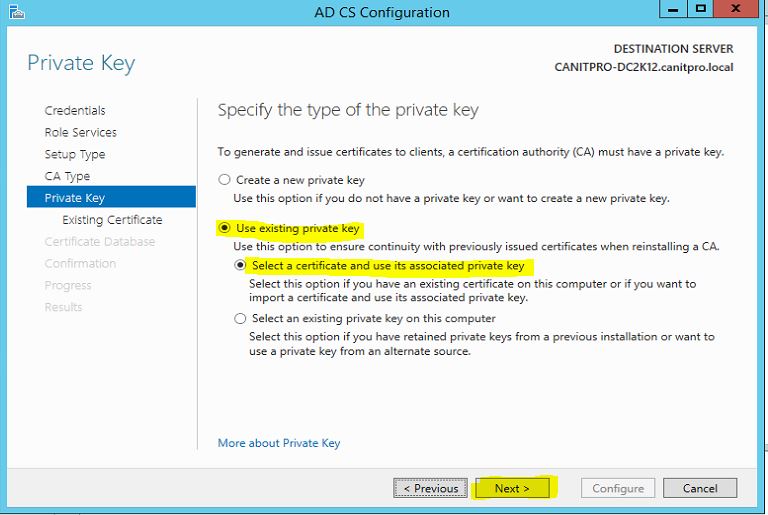Click the disabled Configure button
768x515 pixels.
618,488
